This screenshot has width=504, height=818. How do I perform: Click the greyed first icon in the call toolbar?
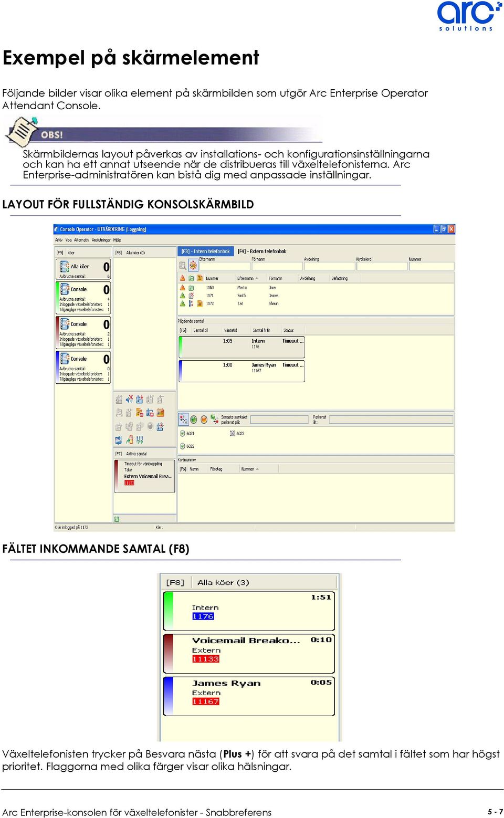tap(119, 399)
